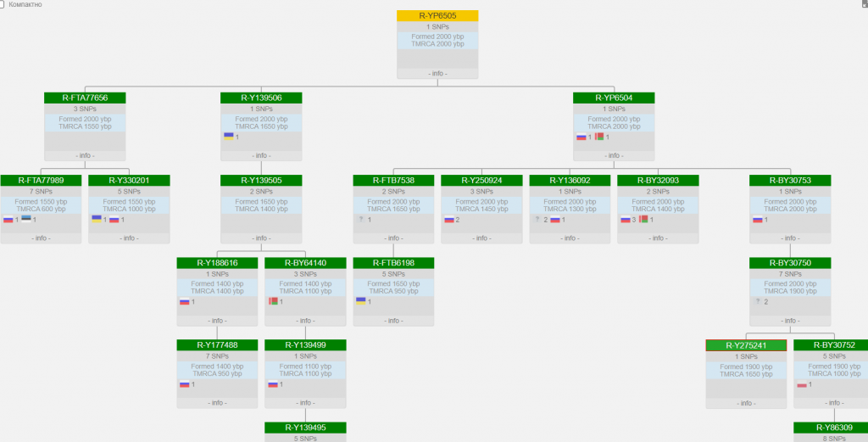Click the Russia flag in R-BY32093 node

625,219
